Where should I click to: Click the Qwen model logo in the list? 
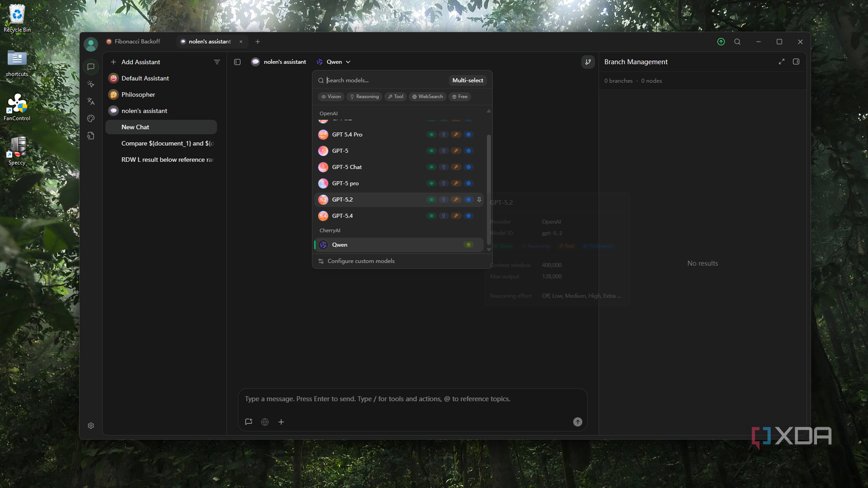point(323,245)
